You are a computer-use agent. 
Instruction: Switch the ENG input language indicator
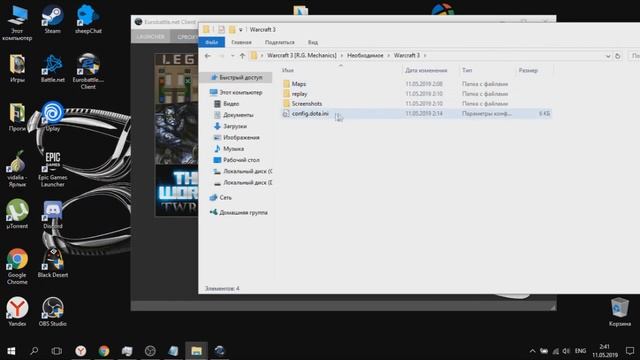tap(580, 351)
